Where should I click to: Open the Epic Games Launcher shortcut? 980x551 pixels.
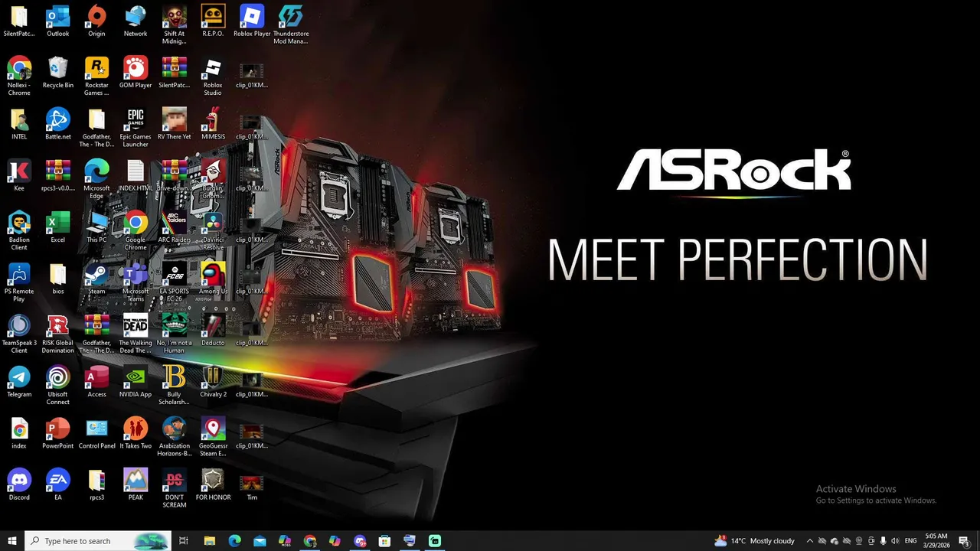tap(136, 128)
